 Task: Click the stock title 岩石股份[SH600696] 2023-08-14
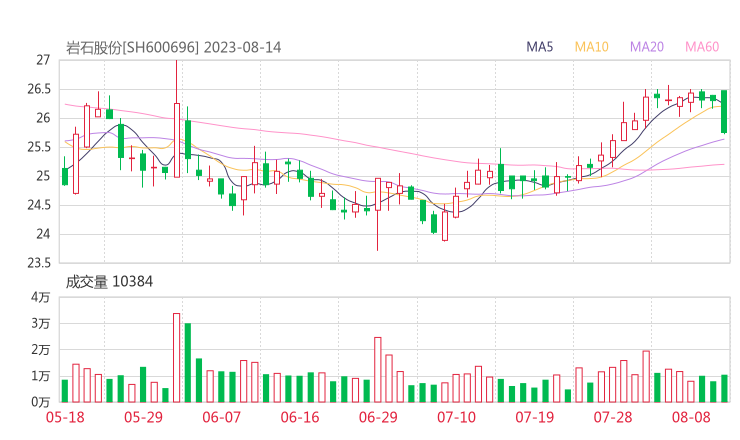point(173,47)
